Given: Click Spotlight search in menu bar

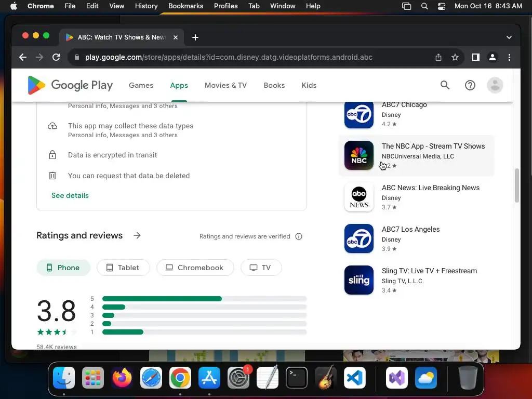Looking at the screenshot, I should tap(424, 6).
